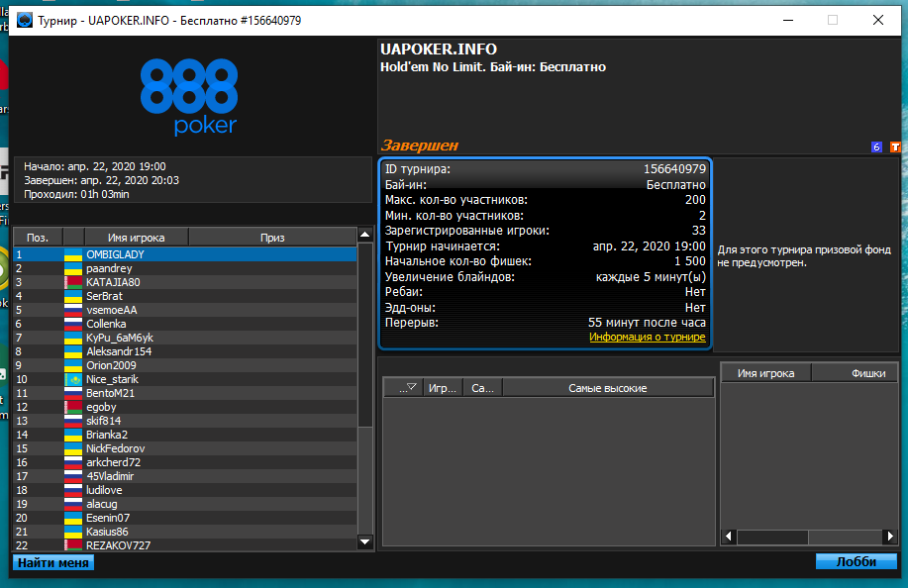Select player row 45Vladimir
Screen dimensions: 908x588
[x=185, y=477]
